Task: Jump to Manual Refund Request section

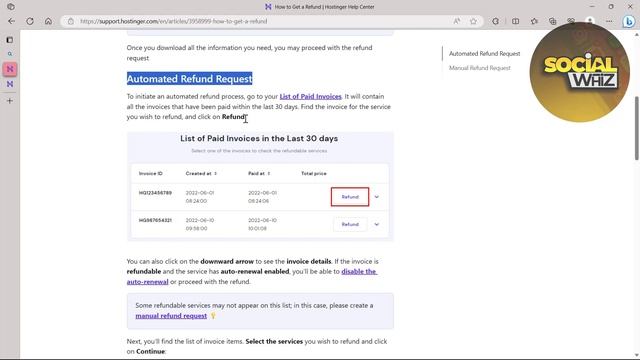Action: (x=480, y=68)
